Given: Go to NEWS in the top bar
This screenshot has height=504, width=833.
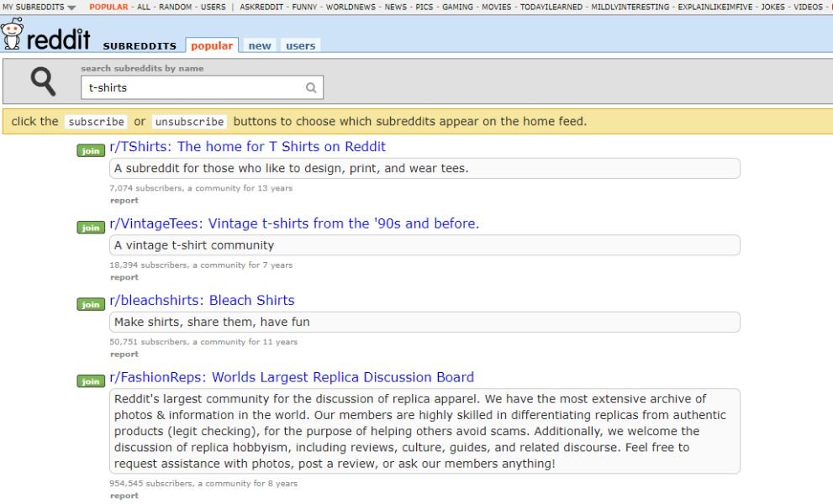Looking at the screenshot, I should click(x=396, y=7).
